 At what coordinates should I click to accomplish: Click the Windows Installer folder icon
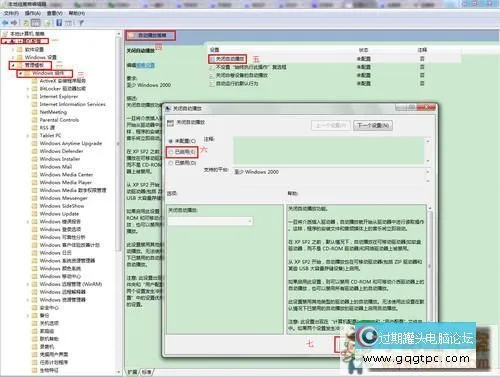[34, 159]
